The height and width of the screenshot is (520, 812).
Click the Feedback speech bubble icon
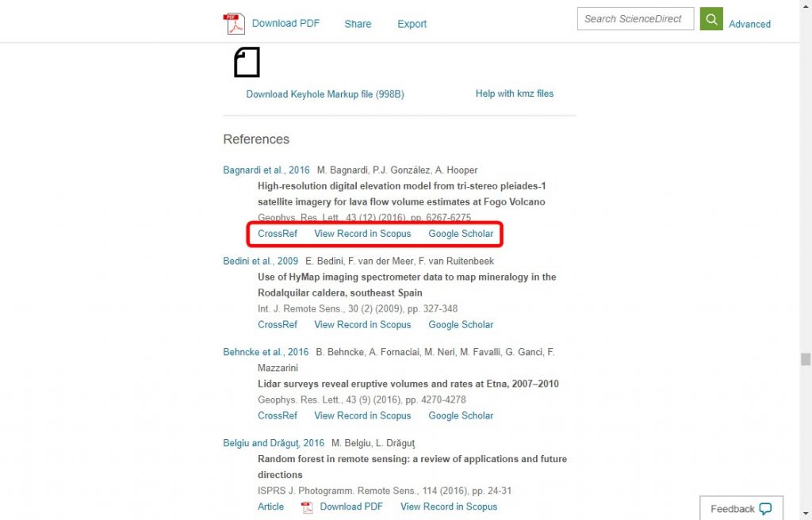coord(765,509)
